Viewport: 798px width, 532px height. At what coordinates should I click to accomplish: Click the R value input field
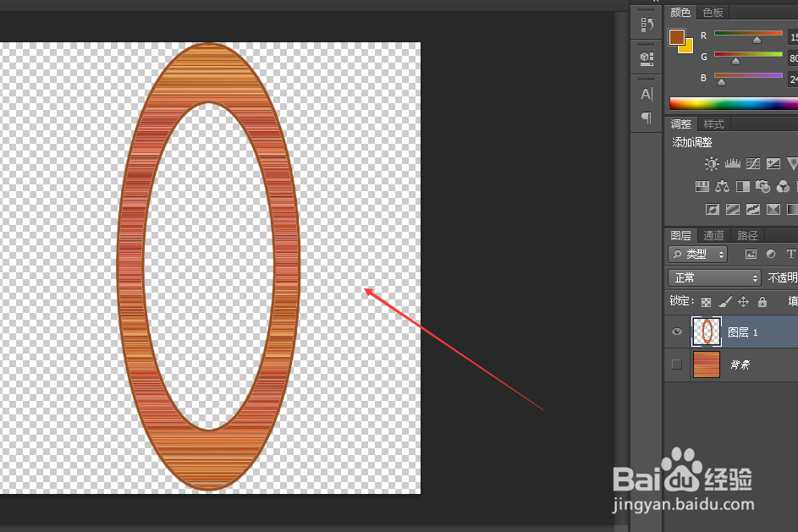click(793, 36)
